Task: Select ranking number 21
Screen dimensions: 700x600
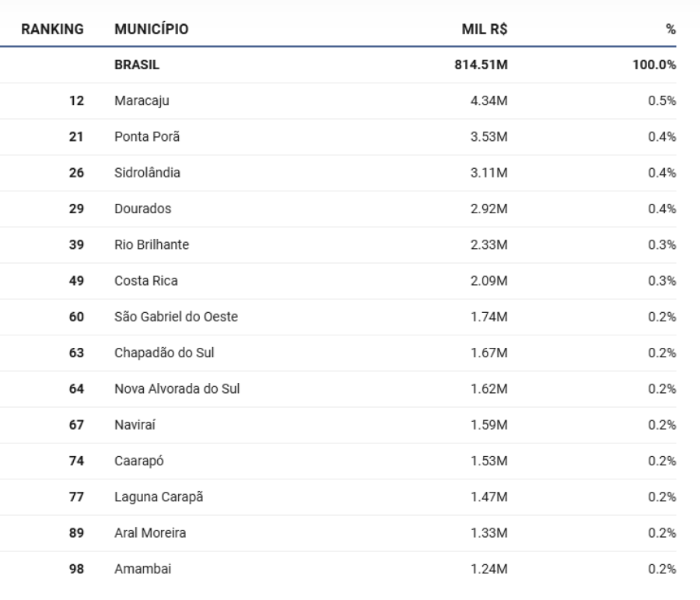Action: (76, 137)
